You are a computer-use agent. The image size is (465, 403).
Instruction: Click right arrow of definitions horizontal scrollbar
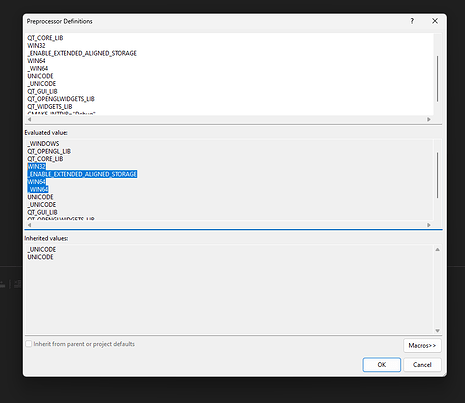point(429,119)
